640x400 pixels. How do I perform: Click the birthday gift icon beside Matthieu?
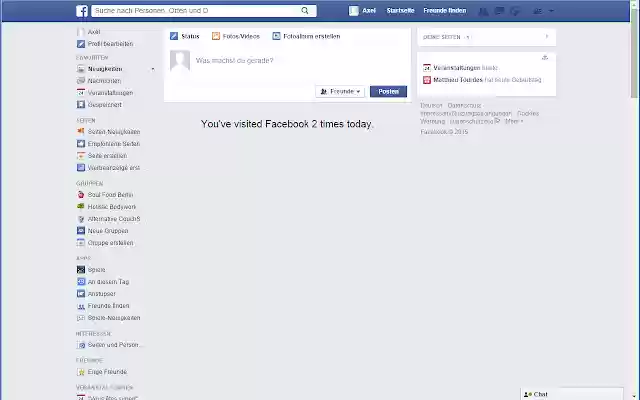[x=427, y=80]
